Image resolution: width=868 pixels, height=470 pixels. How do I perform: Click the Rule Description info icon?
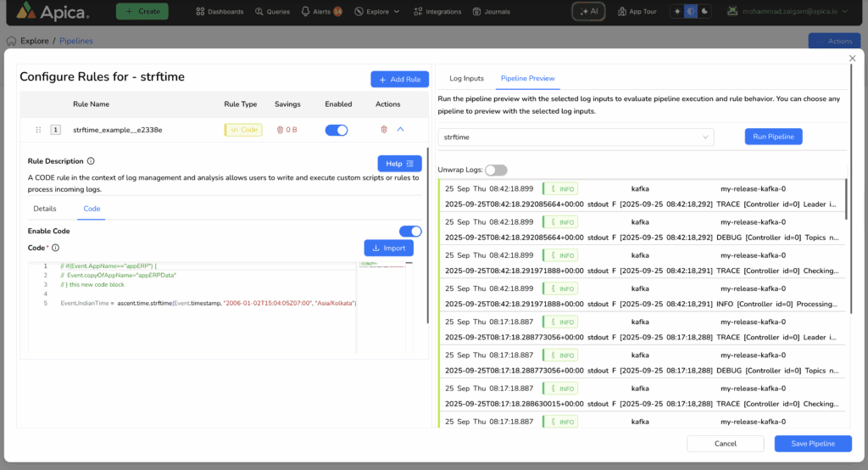[91, 161]
